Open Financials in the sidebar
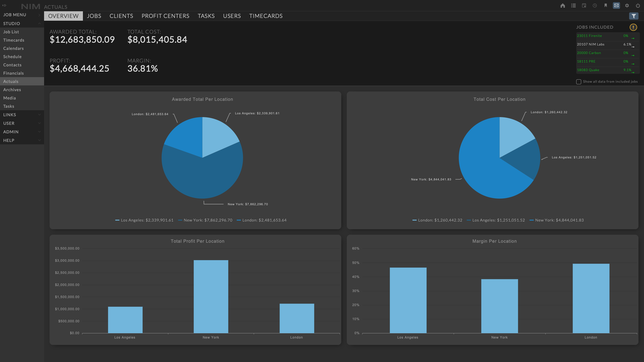The image size is (644, 362). (13, 73)
